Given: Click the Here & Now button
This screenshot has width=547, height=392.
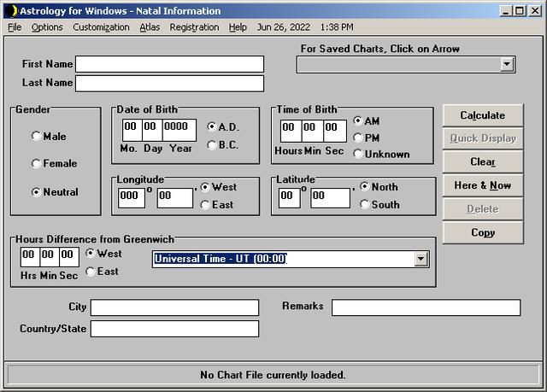Looking at the screenshot, I should [x=483, y=185].
